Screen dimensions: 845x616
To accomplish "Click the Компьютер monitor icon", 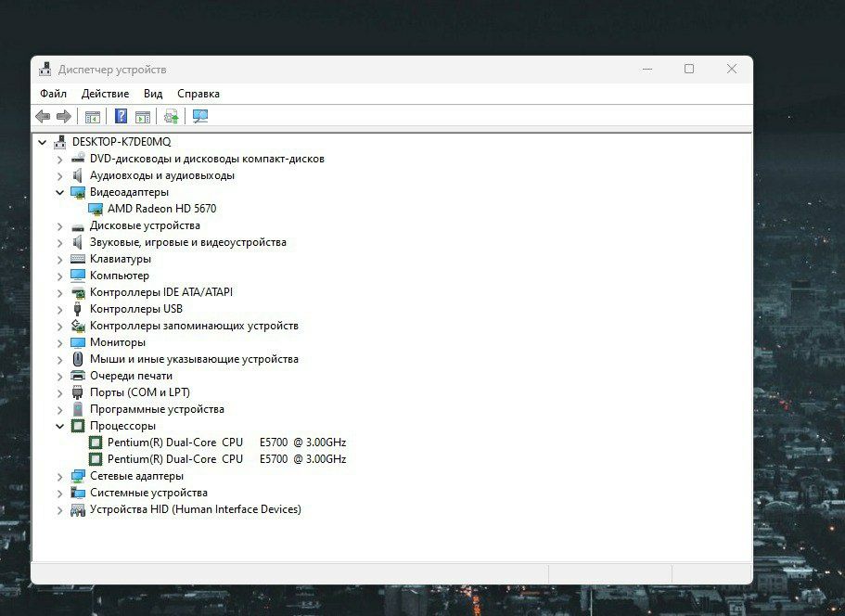I will (78, 276).
